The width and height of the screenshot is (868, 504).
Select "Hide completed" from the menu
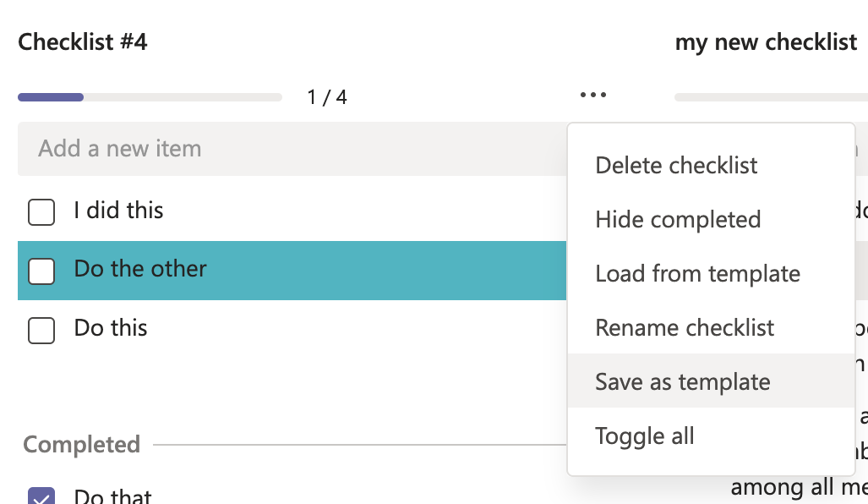point(677,219)
